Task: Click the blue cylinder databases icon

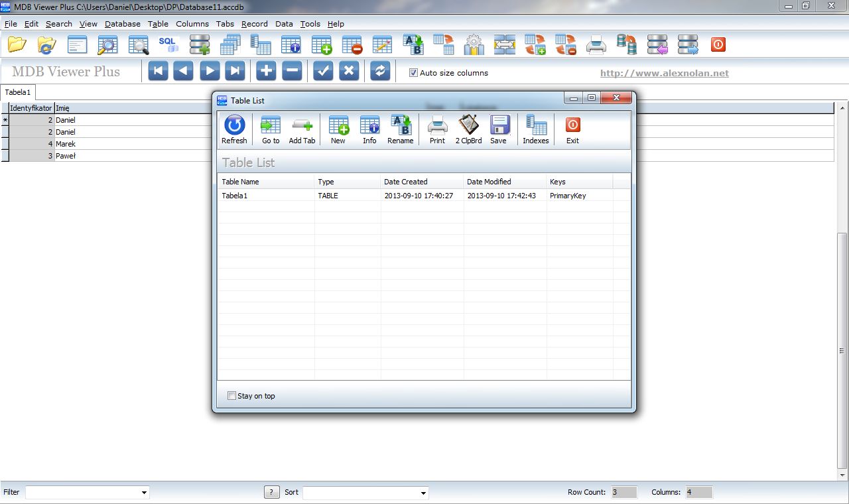Action: (627, 45)
